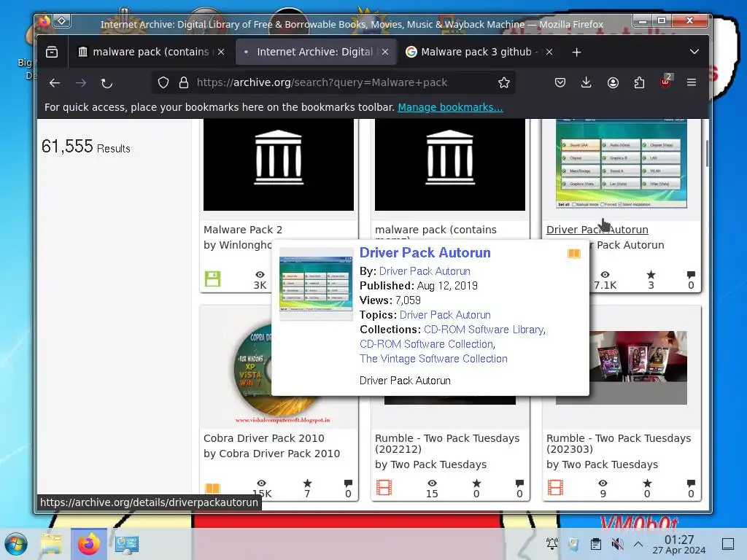
Task: Open Rumble - Two Pack Tuesdays (202212) title
Action: (447, 443)
